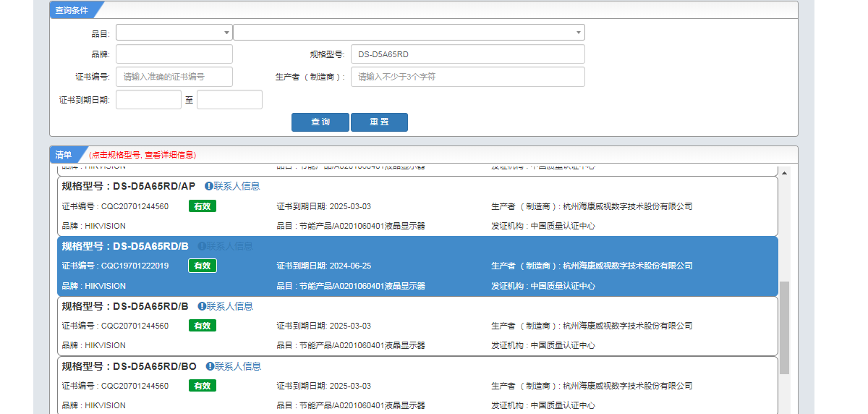
Task: Click 证书编号 CQC20701244560 in DS-D5A65RD/BO row
Action: point(116,386)
